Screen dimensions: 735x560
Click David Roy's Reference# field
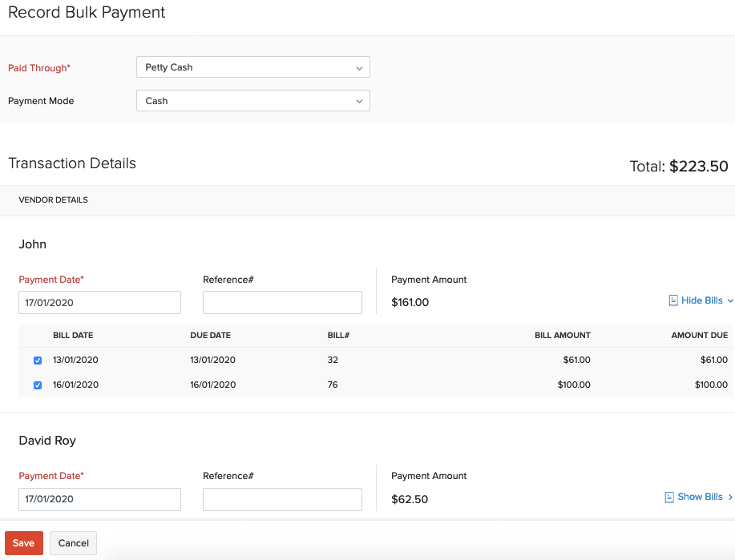282,499
